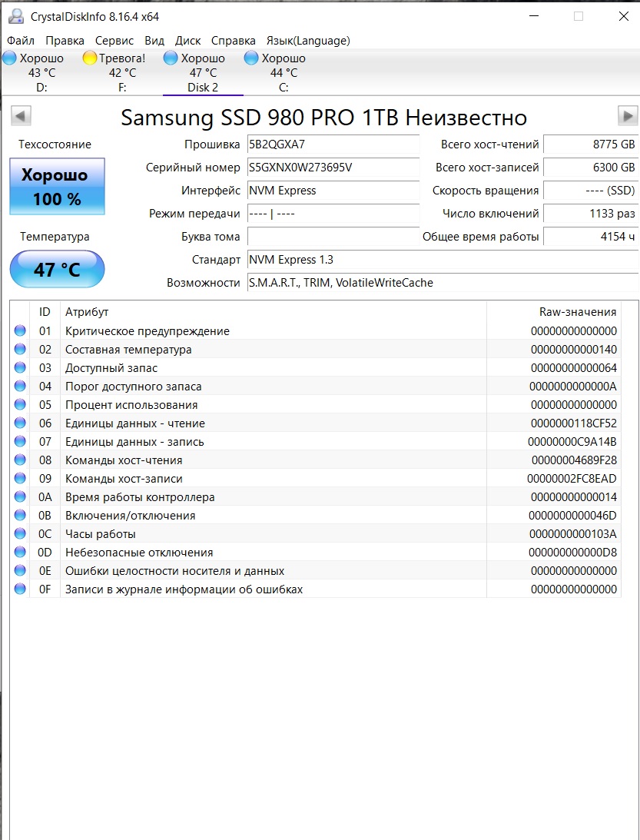The height and width of the screenshot is (840, 640).
Task: Click status orb for attribute 0F row
Action: (x=20, y=589)
